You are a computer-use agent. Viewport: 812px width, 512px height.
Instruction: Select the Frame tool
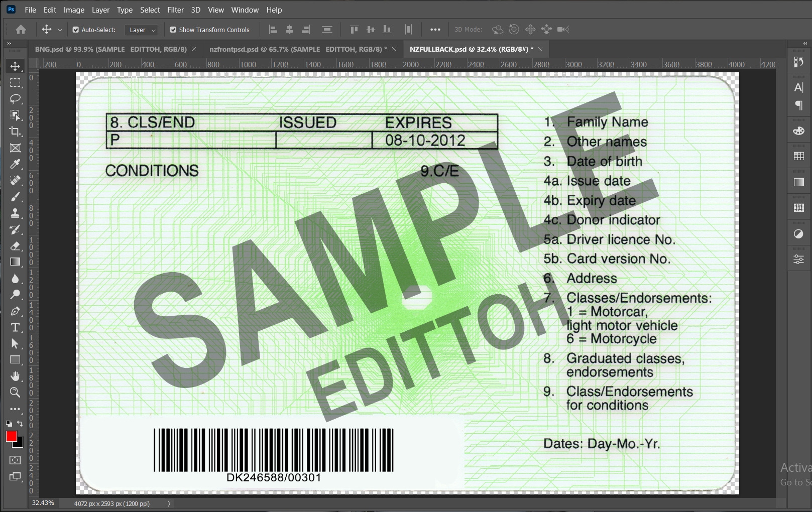(15, 148)
